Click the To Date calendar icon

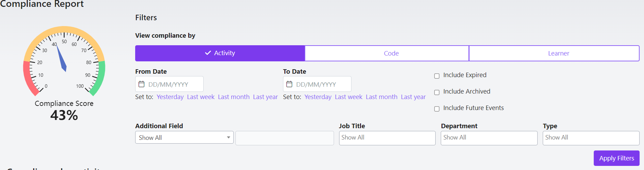point(289,84)
